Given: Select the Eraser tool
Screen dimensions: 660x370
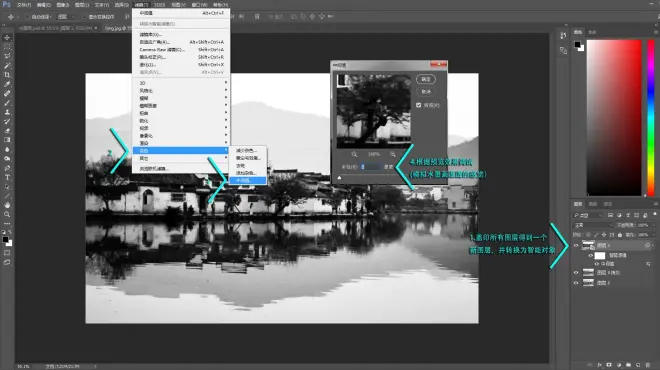Looking at the screenshot, I should [x=7, y=131].
